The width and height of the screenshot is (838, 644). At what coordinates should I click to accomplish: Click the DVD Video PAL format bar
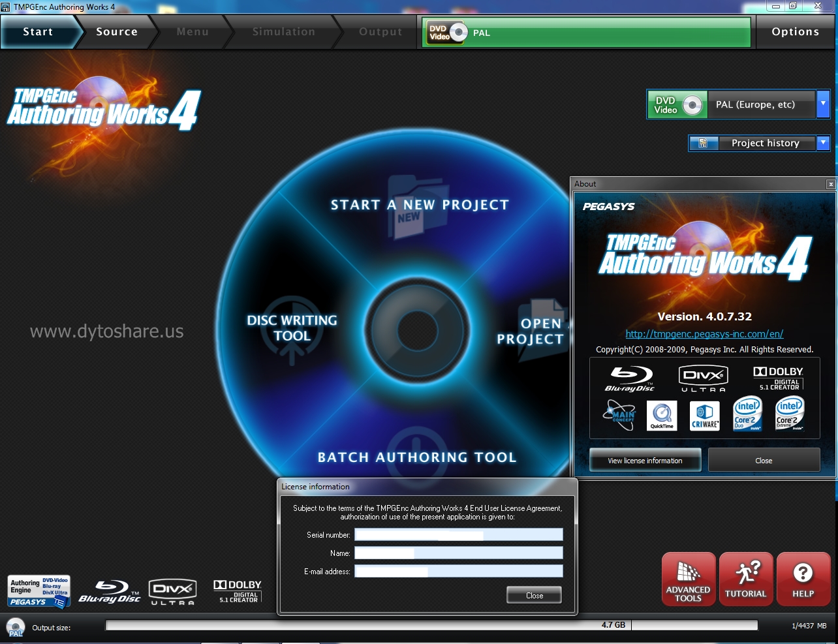[586, 33]
